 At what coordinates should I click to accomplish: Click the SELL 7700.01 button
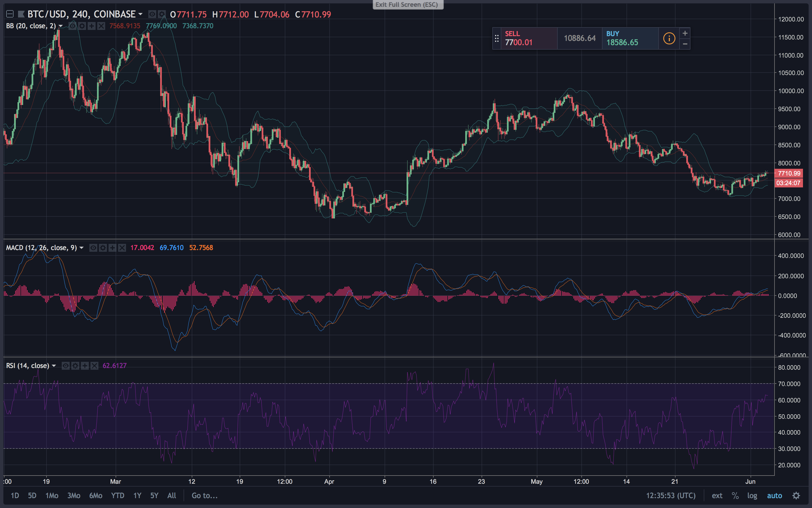point(529,38)
